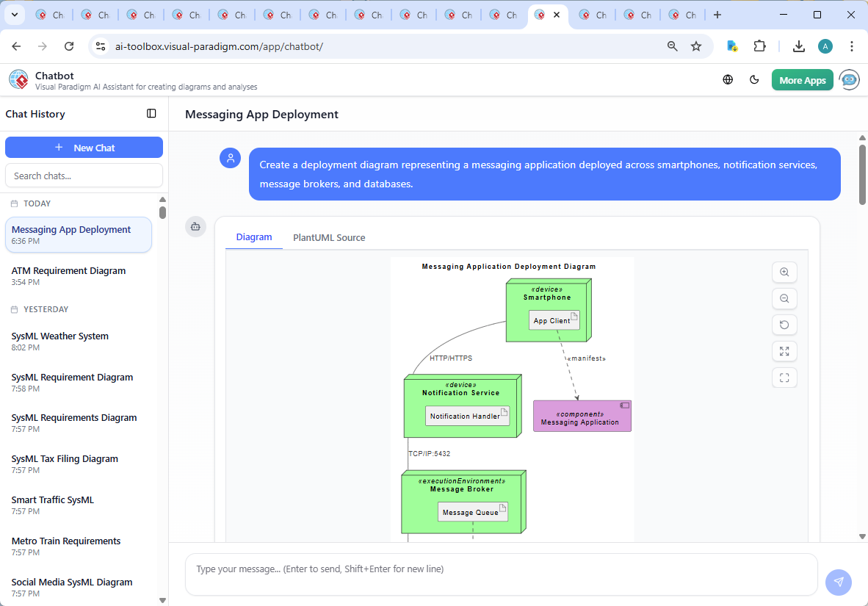Toggle dark mode with the moon icon
This screenshot has width=868, height=606.
click(754, 79)
